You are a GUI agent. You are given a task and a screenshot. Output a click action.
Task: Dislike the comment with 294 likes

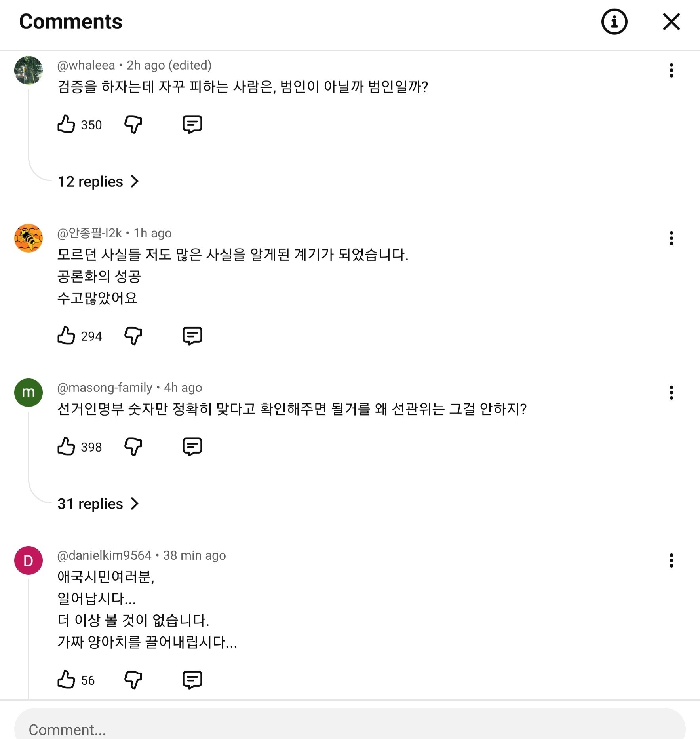pyautogui.click(x=133, y=336)
